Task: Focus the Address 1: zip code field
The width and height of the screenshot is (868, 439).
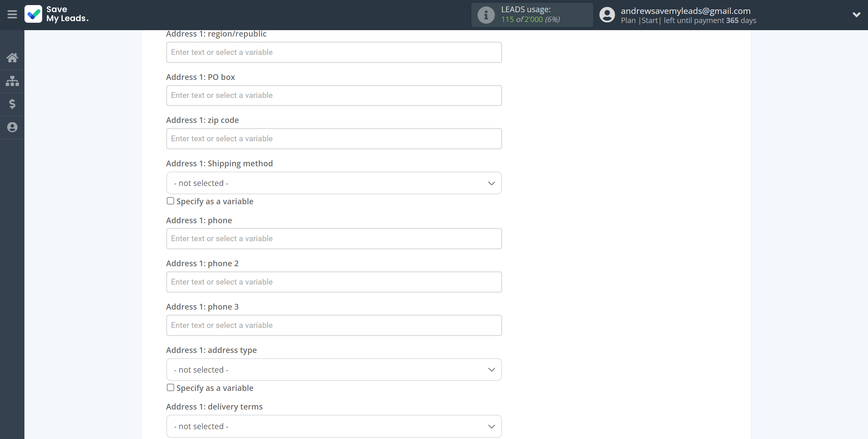Action: pos(334,139)
